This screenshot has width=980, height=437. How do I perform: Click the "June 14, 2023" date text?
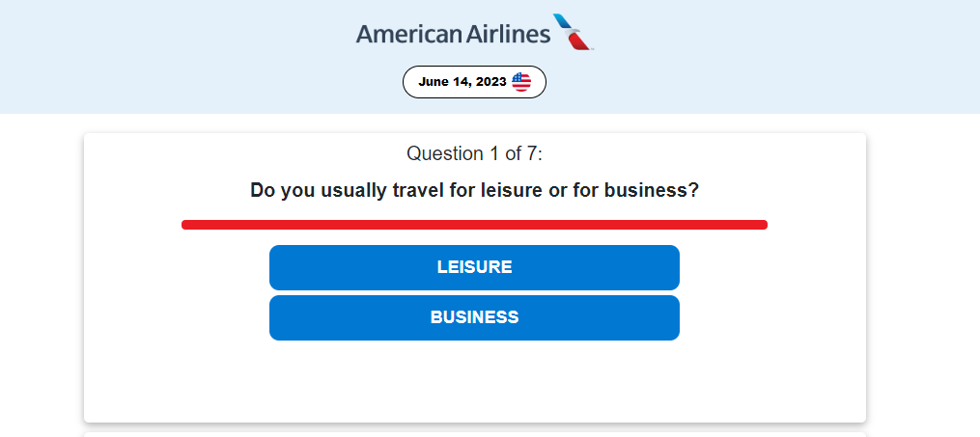coord(462,82)
